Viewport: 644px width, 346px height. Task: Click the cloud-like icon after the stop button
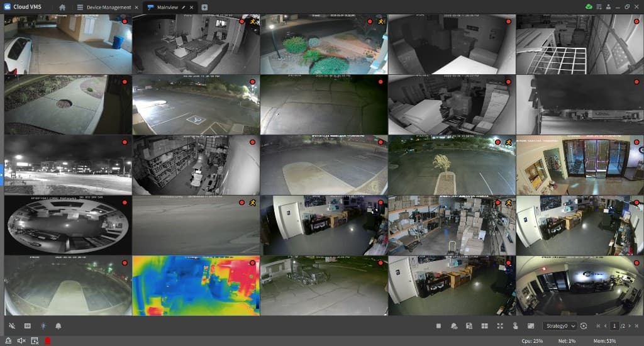(x=454, y=326)
